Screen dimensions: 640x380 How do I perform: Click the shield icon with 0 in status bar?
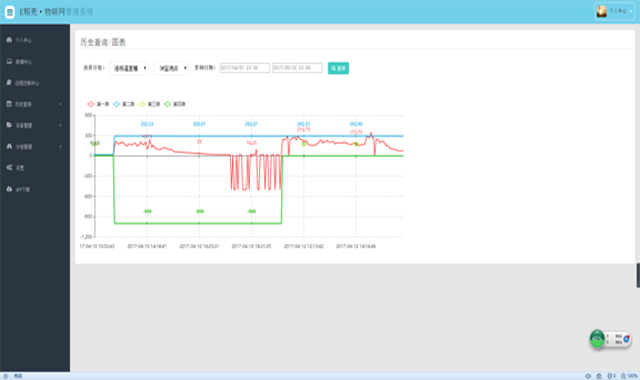click(x=611, y=376)
